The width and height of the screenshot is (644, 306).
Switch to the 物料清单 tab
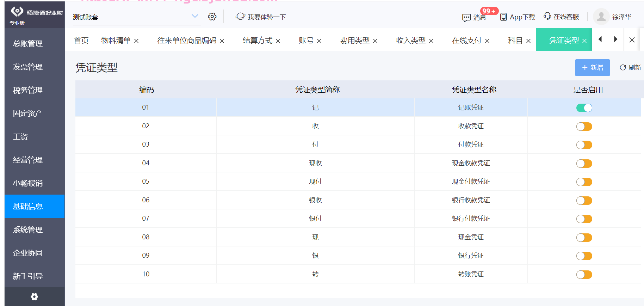pos(116,41)
